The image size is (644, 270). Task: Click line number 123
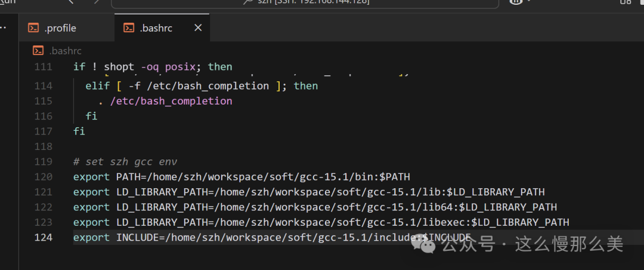[43, 223]
